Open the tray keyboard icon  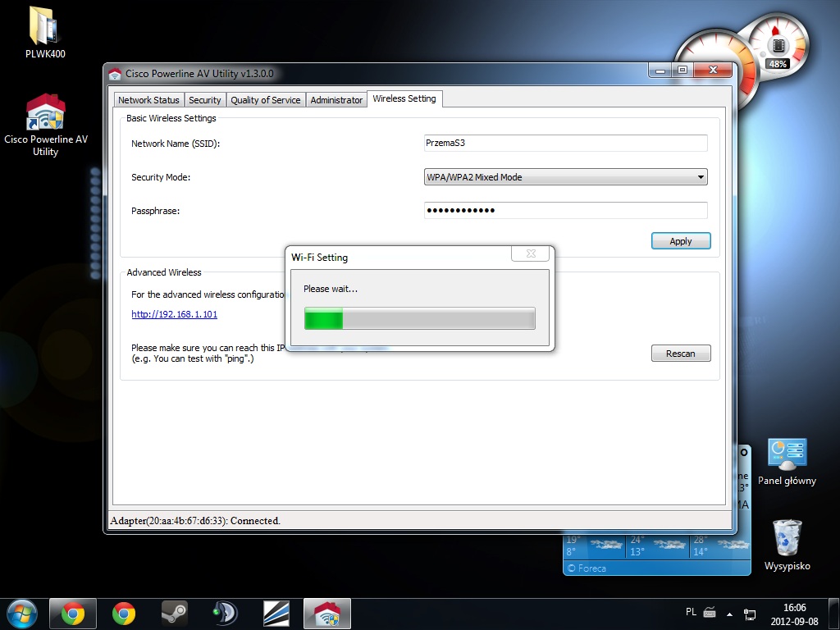[710, 612]
